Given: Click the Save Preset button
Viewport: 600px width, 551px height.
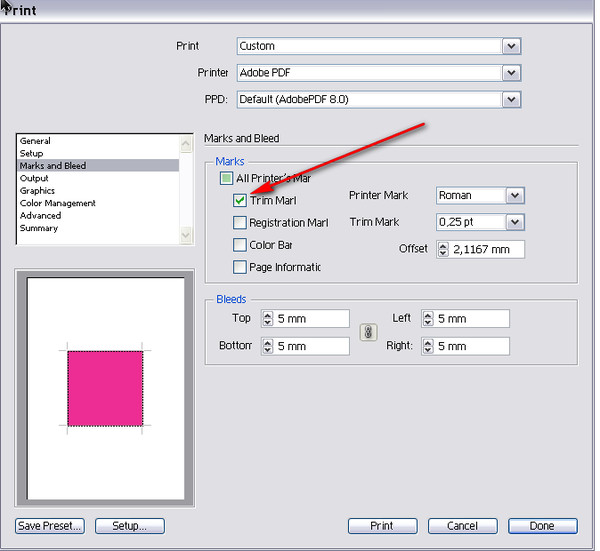Looking at the screenshot, I should [x=50, y=526].
